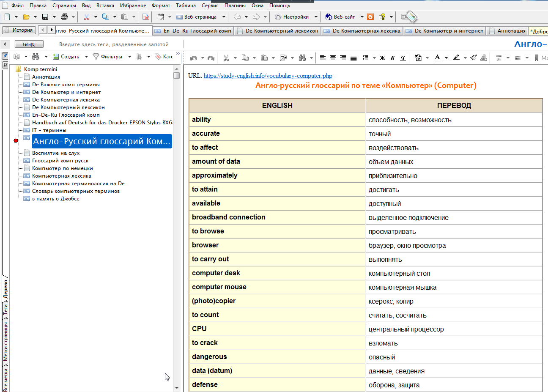Toggle bold formatting (Ж)
548x392 pixels.
[383, 58]
